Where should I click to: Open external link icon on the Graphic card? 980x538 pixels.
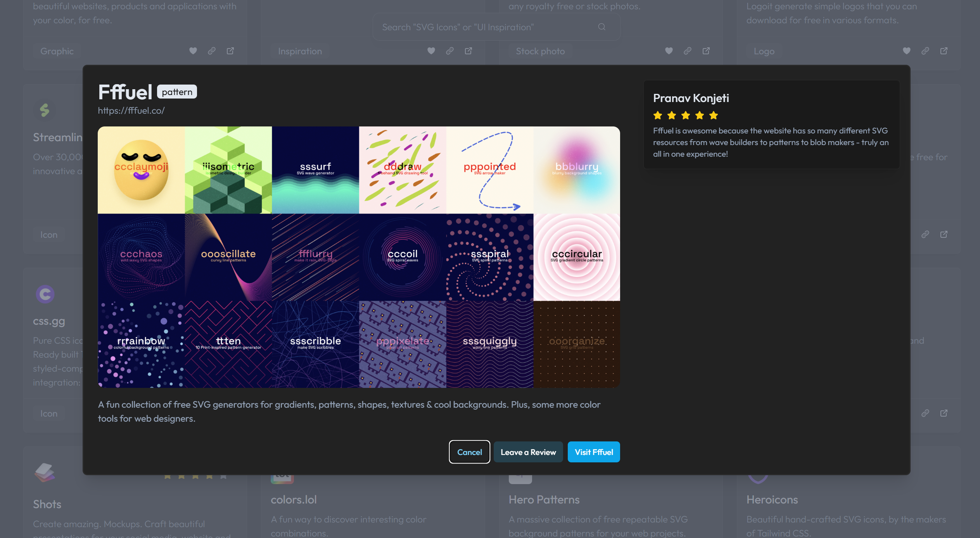pos(230,51)
